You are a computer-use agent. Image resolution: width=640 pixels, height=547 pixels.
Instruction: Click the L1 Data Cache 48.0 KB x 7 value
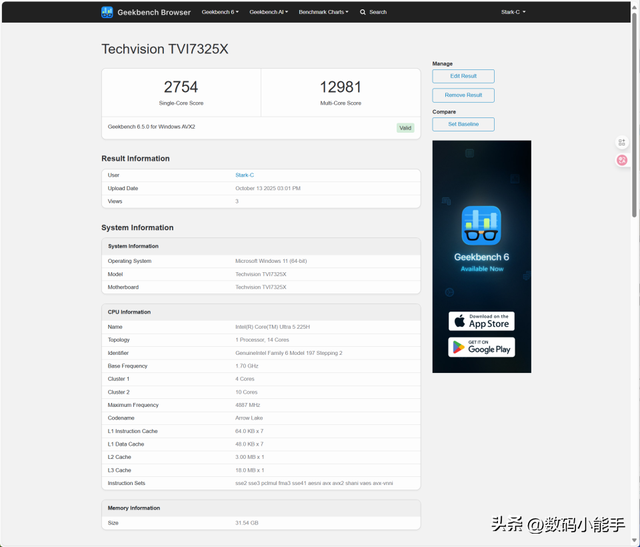click(x=249, y=444)
